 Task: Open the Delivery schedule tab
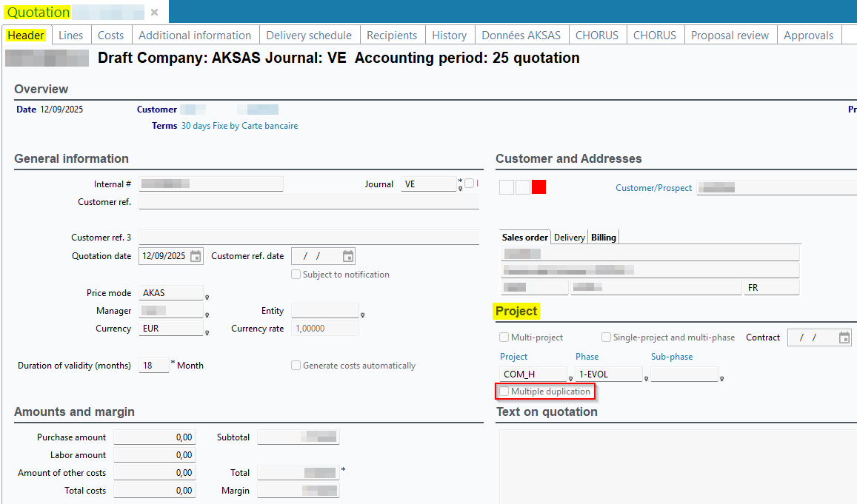coord(309,36)
